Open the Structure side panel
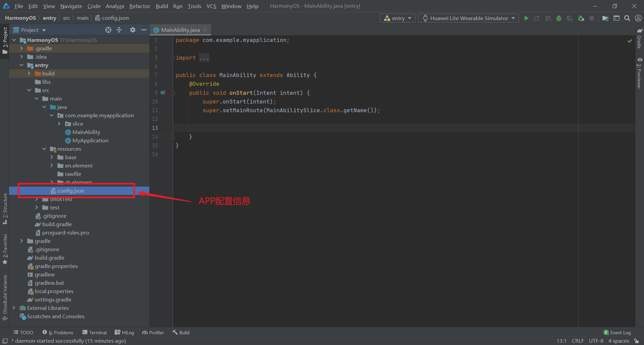Image resolution: width=644 pixels, height=345 pixels. tap(5, 209)
